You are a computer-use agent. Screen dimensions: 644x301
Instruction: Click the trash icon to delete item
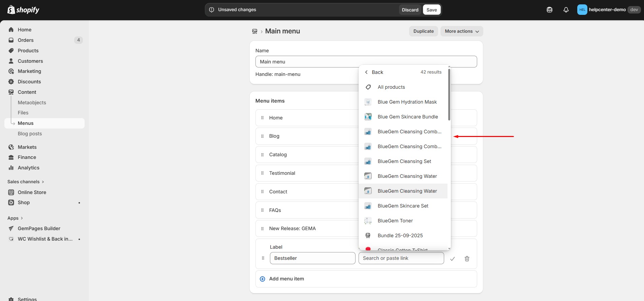(x=467, y=259)
